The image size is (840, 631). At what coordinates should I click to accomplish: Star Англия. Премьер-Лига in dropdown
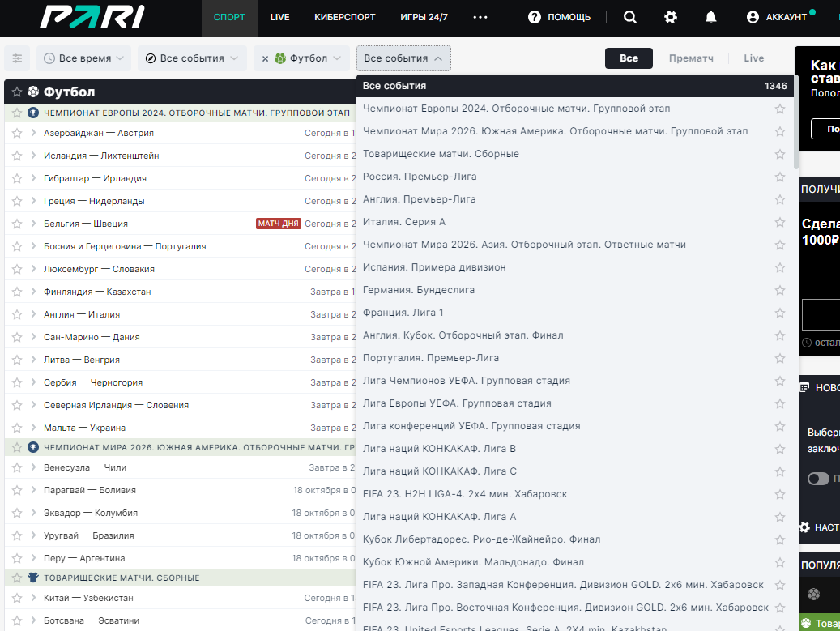(779, 199)
